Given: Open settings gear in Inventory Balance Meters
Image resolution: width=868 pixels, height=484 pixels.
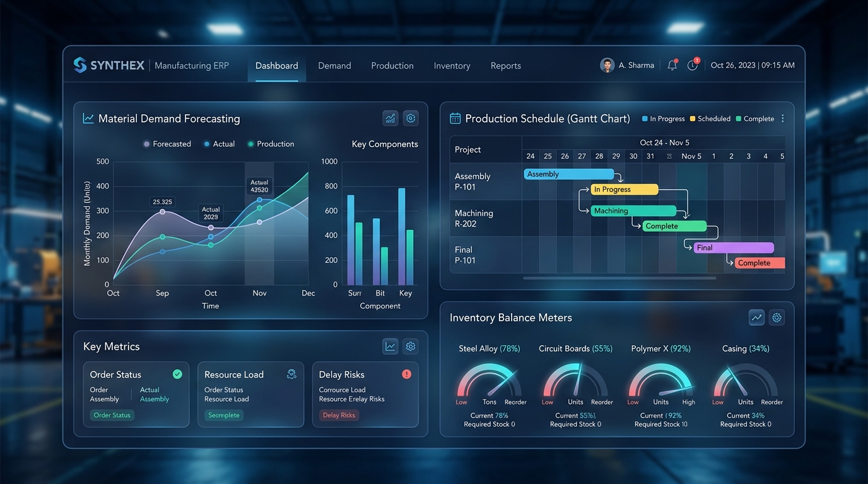Looking at the screenshot, I should click(777, 318).
